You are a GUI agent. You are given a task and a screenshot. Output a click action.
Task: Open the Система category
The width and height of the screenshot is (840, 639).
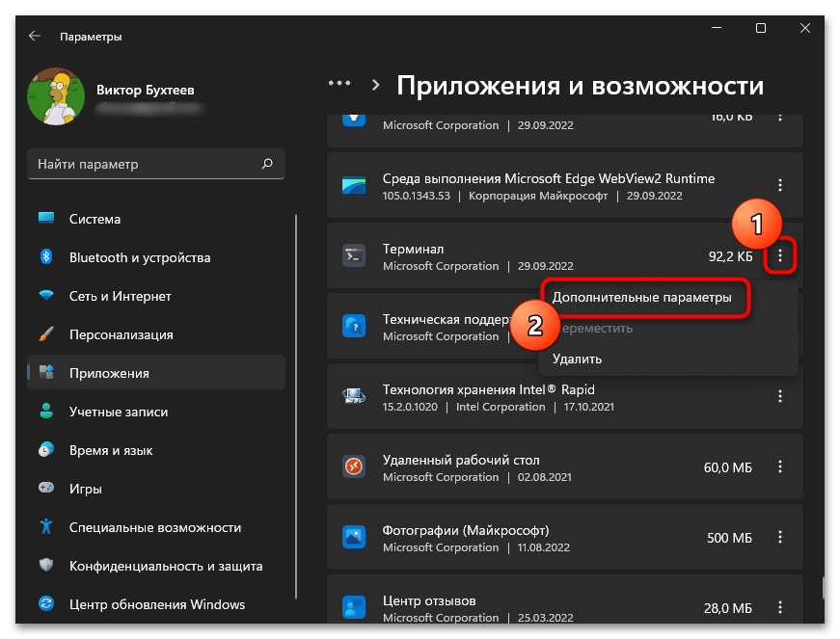[156, 219]
